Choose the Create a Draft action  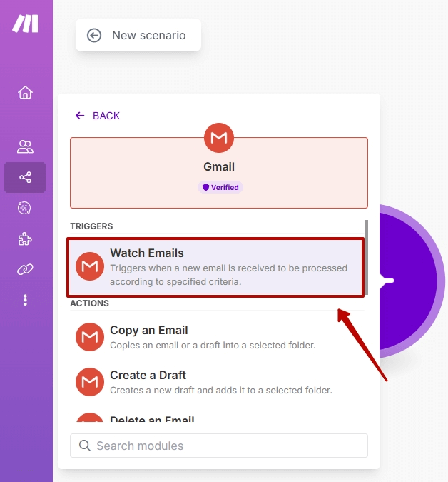click(x=217, y=382)
